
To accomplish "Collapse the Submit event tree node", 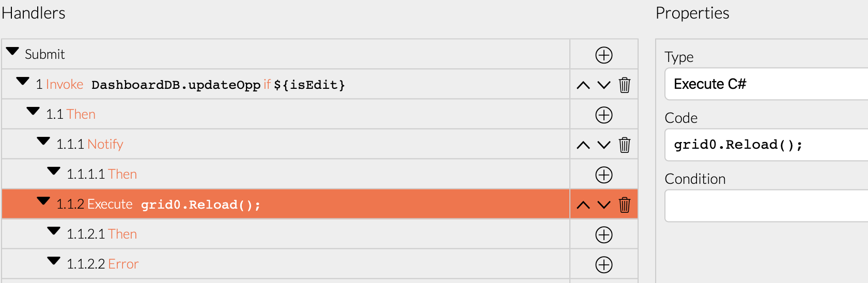I will point(12,51).
